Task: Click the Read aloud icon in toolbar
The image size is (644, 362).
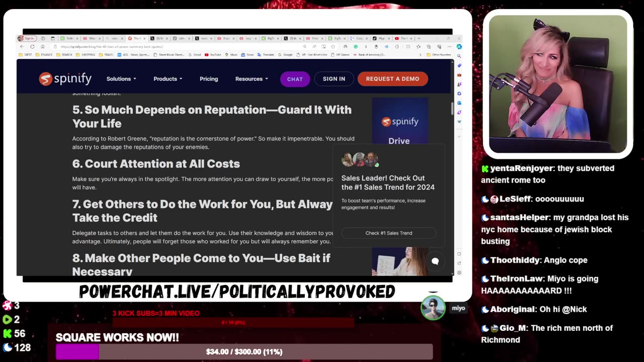Action: [x=314, y=47]
